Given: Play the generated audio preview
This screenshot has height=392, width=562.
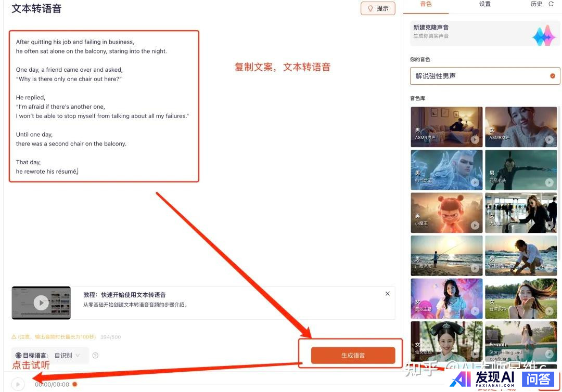Looking at the screenshot, I should click(x=18, y=384).
